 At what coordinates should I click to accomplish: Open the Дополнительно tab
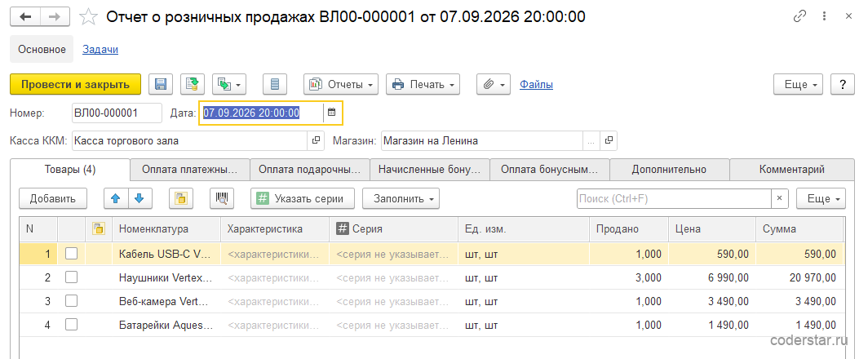pos(669,170)
